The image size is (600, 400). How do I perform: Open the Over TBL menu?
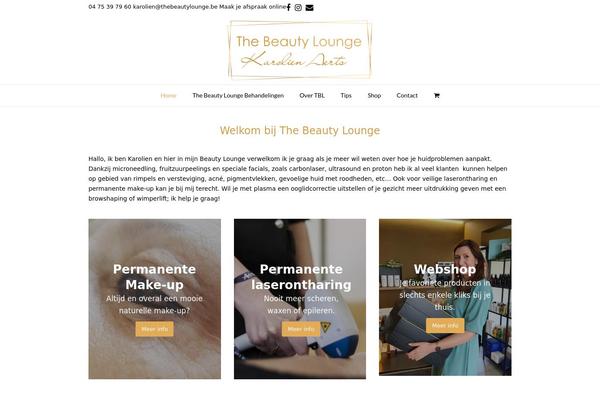pos(312,96)
